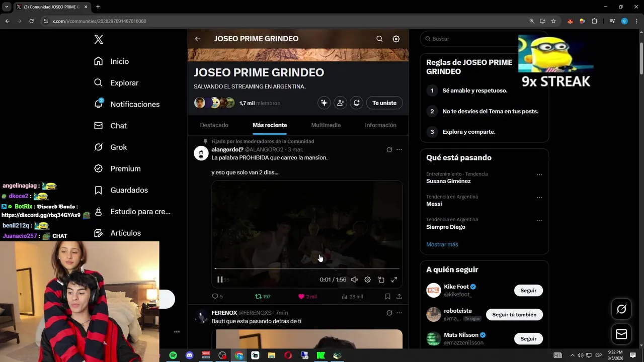Image resolution: width=644 pixels, height=362 pixels.
Task: Open Explorar in the sidebar
Action: [116, 83]
